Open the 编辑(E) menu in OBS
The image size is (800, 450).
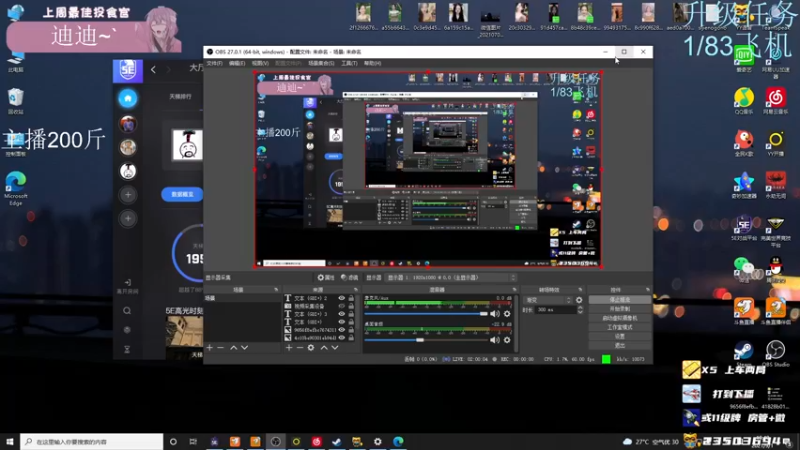pyautogui.click(x=237, y=63)
